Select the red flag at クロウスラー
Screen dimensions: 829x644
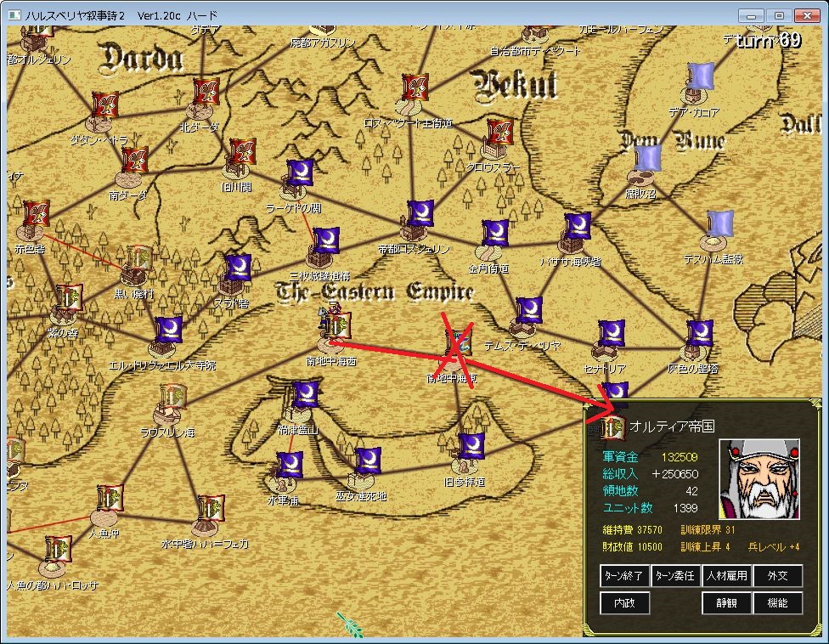pyautogui.click(x=499, y=133)
